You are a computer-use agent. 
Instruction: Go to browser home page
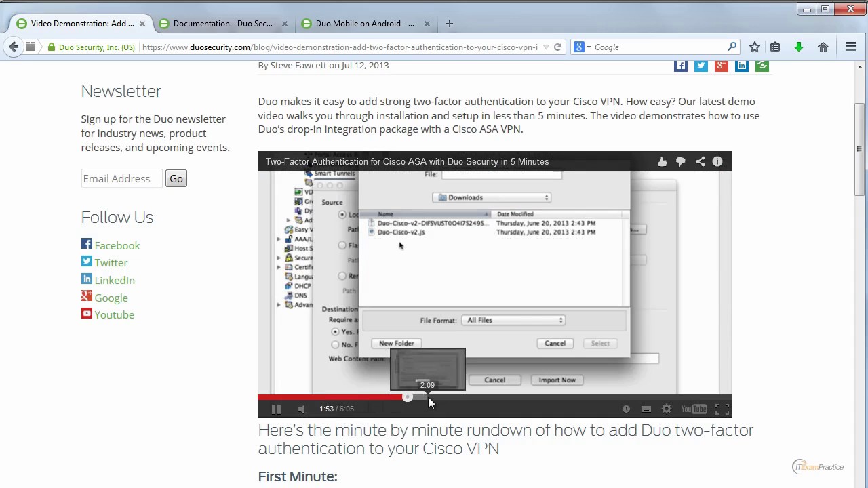[x=823, y=47]
